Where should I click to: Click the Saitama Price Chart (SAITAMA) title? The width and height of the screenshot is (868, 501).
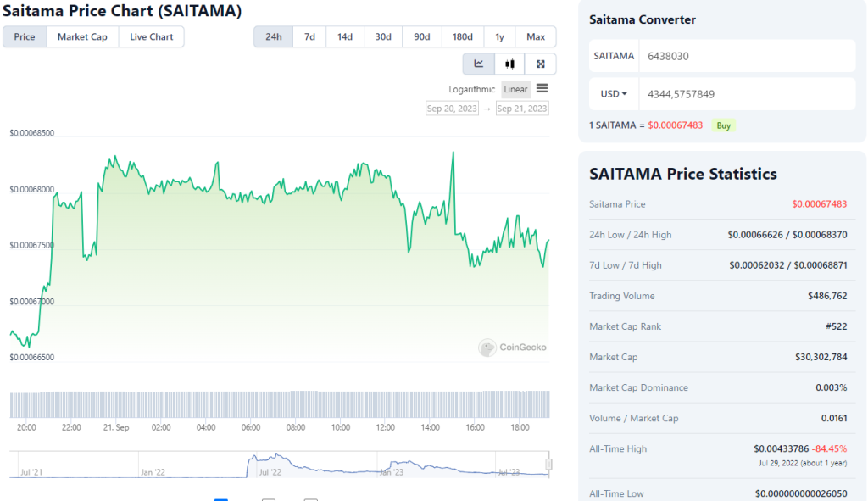122,10
